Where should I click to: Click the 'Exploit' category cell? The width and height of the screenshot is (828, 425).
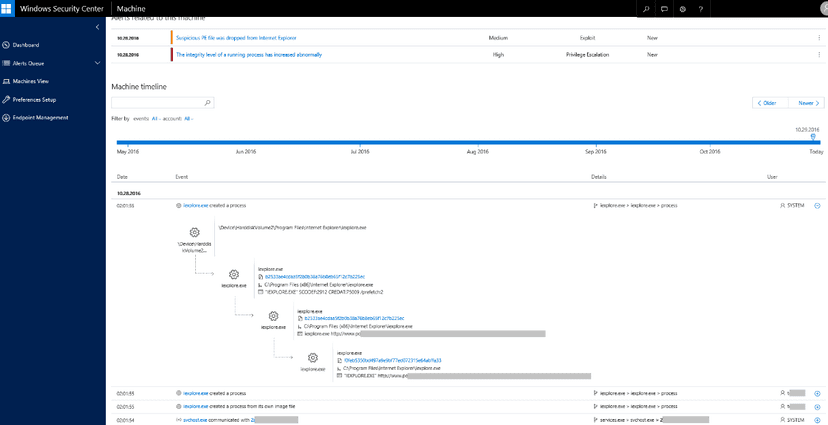(x=587, y=38)
